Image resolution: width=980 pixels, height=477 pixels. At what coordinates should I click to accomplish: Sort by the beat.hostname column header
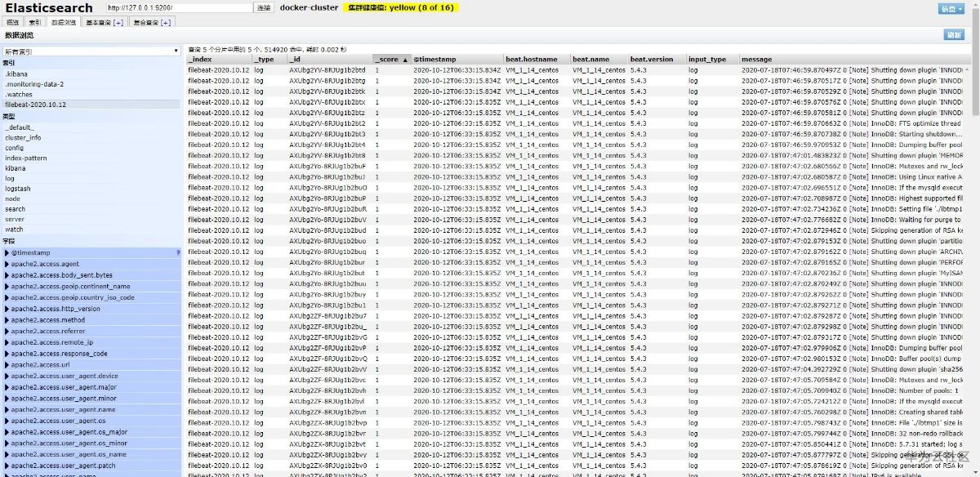pyautogui.click(x=537, y=60)
